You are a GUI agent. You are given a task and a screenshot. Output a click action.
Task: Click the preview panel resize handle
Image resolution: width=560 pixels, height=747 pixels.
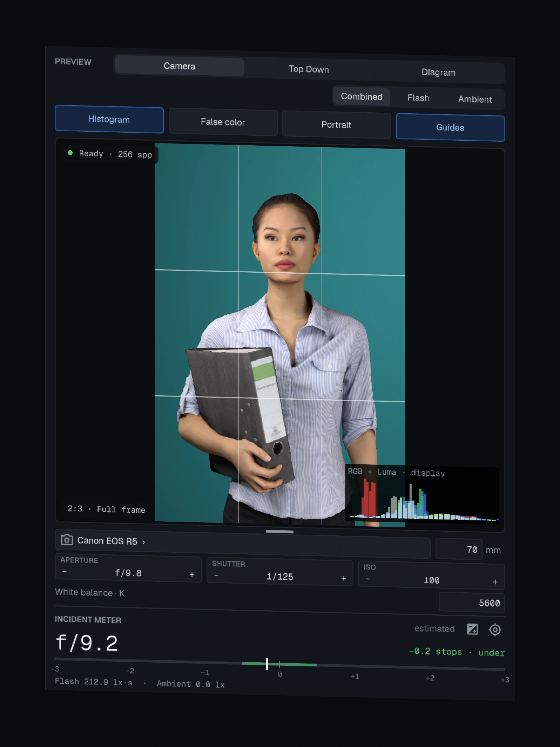click(279, 532)
